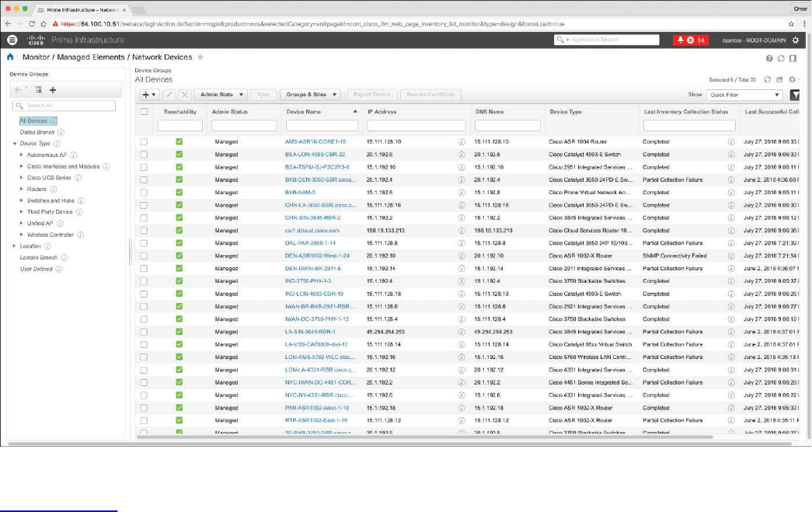The width and height of the screenshot is (812, 512).
Task: Check the DAL-PAR-3850-1-14 row checkbox
Action: click(x=144, y=243)
